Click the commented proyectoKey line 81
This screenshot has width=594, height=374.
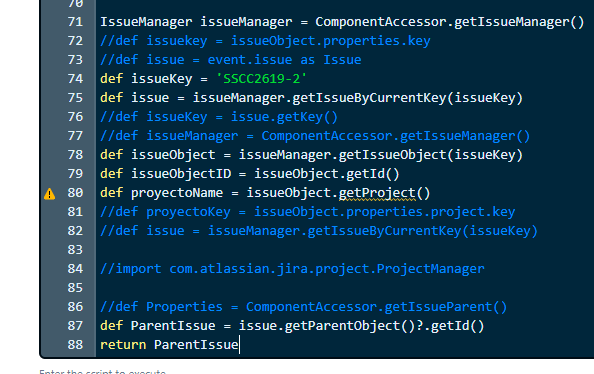[x=307, y=212]
